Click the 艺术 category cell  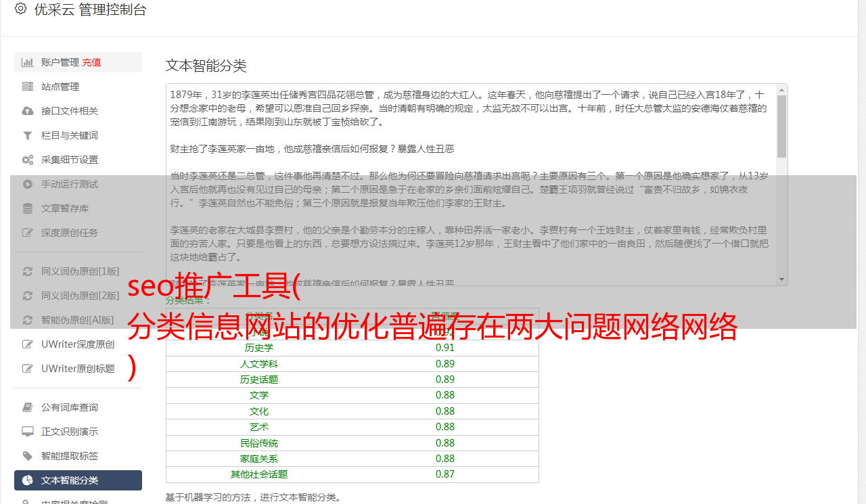click(x=259, y=427)
